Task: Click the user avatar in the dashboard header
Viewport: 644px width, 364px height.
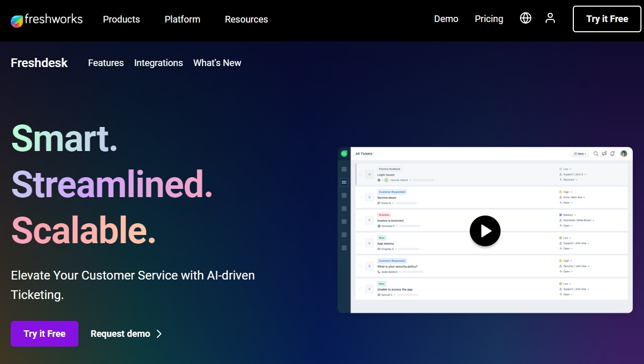Action: coord(624,154)
